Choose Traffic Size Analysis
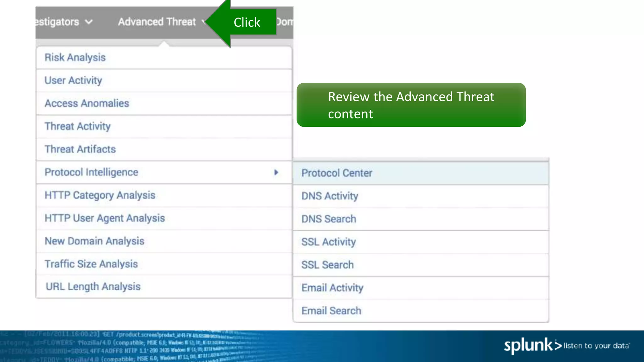The height and width of the screenshot is (362, 644). click(164, 264)
